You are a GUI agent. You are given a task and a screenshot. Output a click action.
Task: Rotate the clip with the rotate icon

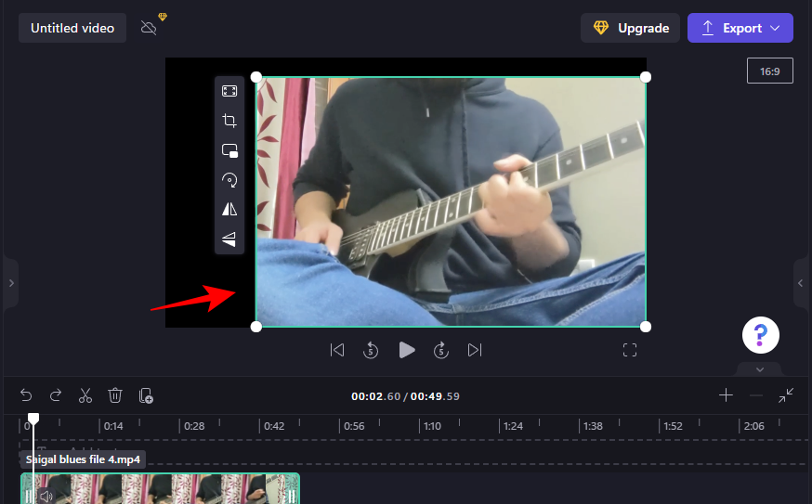click(229, 180)
